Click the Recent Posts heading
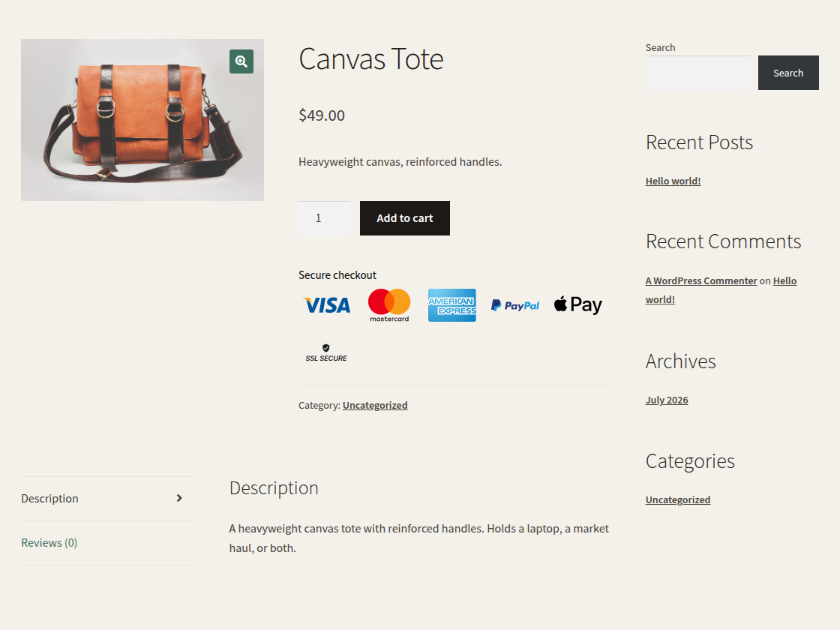Image resolution: width=840 pixels, height=630 pixels. [x=699, y=142]
